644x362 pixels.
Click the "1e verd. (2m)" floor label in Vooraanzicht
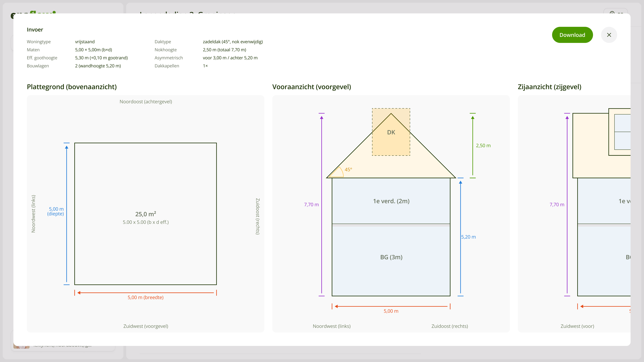click(391, 201)
